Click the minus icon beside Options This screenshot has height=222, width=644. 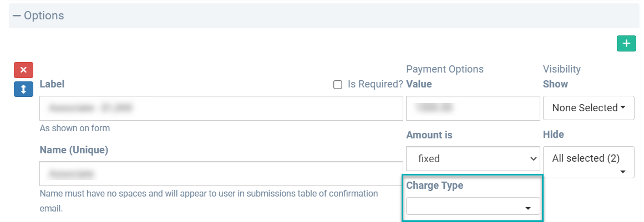coord(16,16)
